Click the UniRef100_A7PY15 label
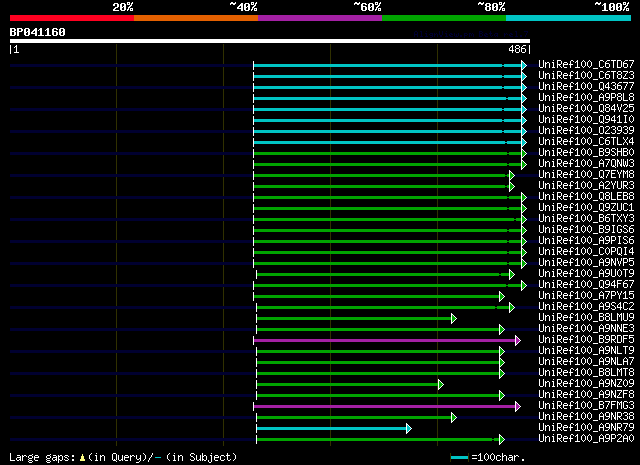640x465 pixels. click(x=586, y=296)
